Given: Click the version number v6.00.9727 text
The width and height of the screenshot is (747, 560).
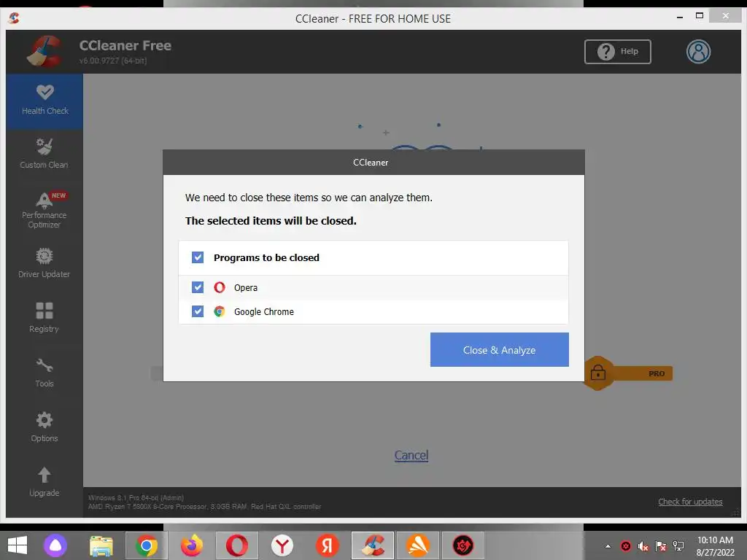Looking at the screenshot, I should (x=113, y=61).
